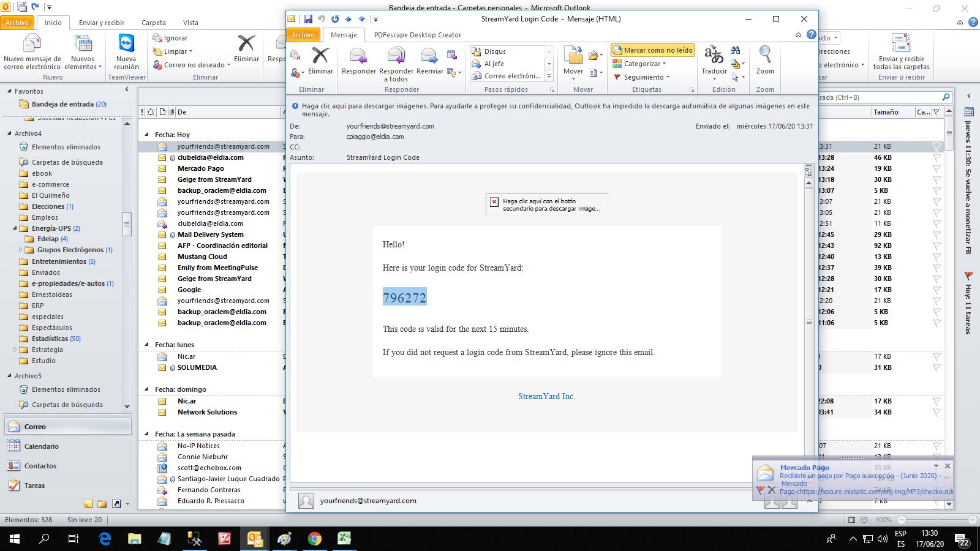Open Calendario in navigation pane
Image resolution: width=980 pixels, height=551 pixels.
pos(41,446)
